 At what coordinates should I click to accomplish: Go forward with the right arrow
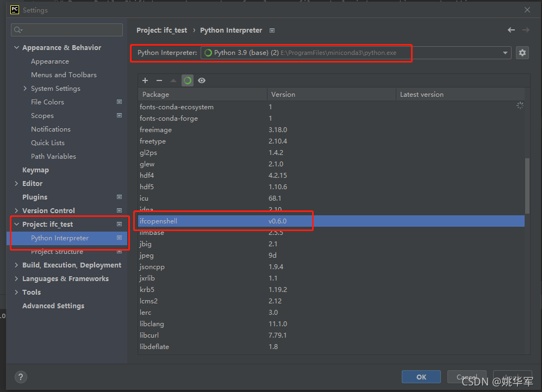click(x=526, y=30)
